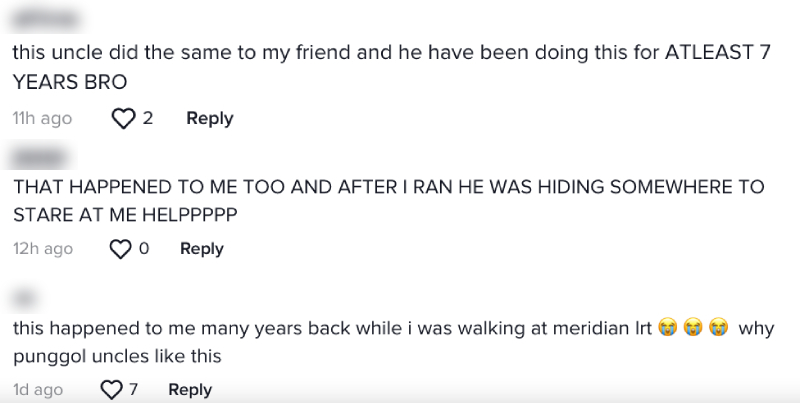Click the like count showing 2
This screenshot has width=800, height=403.
(x=148, y=118)
